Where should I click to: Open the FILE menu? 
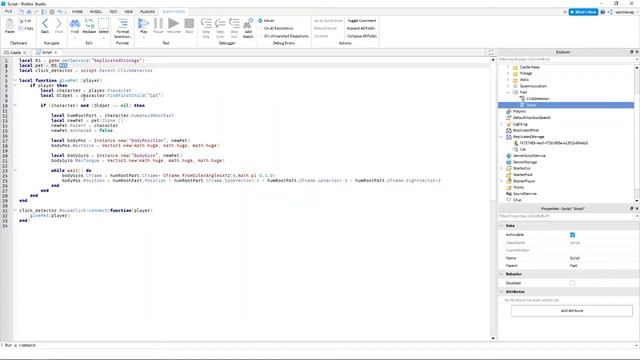pos(9,12)
